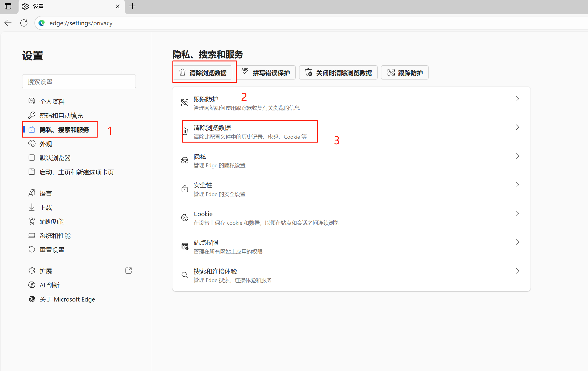The height and width of the screenshot is (371, 588).
Task: Click Edge logo beside 关于 Microsoft Edge
Action: tap(32, 299)
